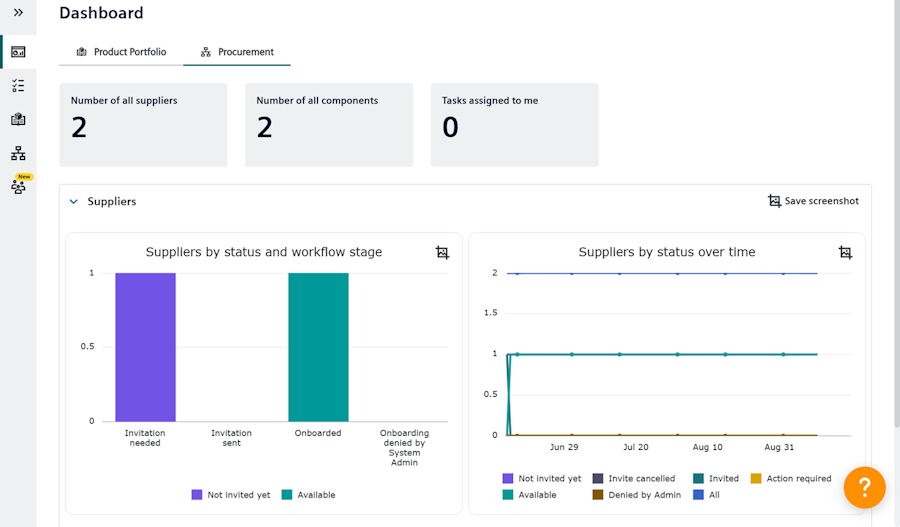Toggle Not invited yet legend in bar chart
The image size is (900, 527).
(x=231, y=495)
